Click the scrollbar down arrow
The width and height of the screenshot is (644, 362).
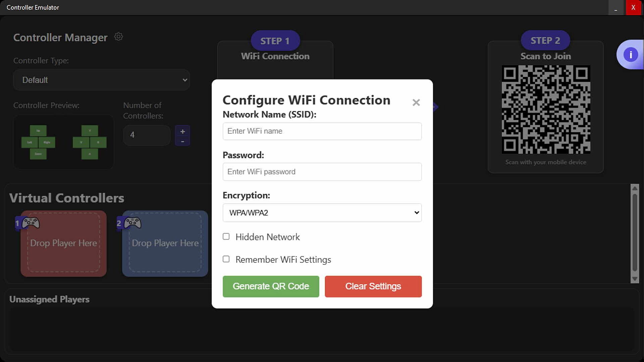pos(634,279)
